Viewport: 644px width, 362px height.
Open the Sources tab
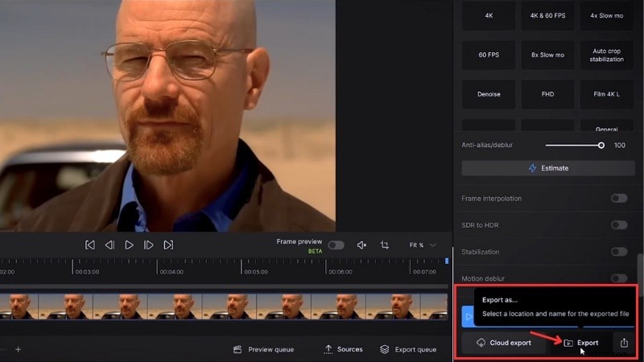click(x=344, y=349)
